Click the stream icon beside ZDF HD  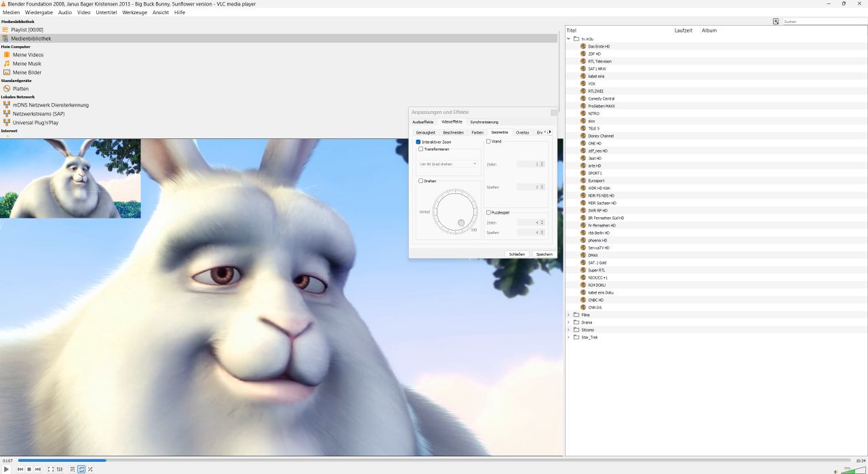[x=583, y=54]
